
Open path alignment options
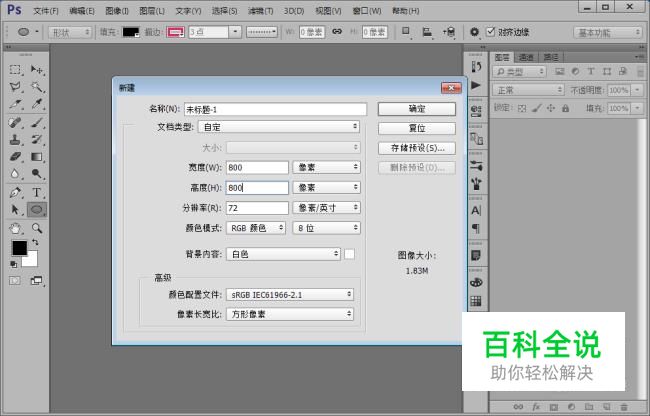click(x=427, y=31)
